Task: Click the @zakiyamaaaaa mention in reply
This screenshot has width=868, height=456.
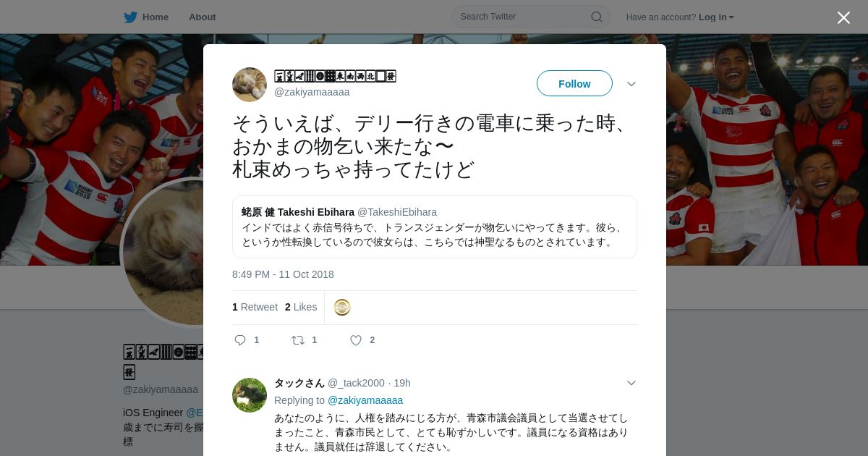Action: 365,400
